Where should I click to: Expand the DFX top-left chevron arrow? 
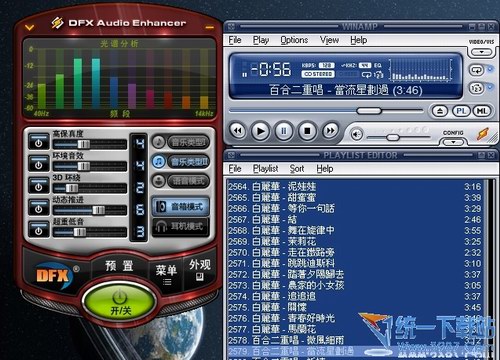coord(30,27)
